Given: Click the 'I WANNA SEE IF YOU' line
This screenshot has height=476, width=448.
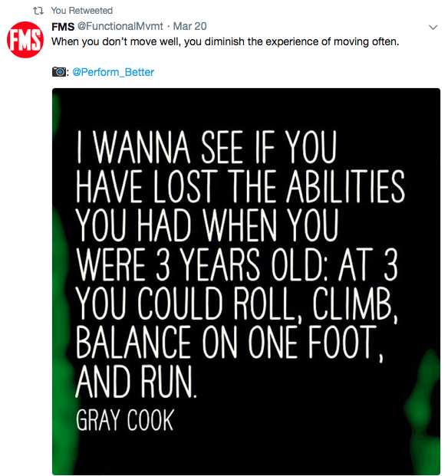Looking at the screenshot, I should click(206, 147).
